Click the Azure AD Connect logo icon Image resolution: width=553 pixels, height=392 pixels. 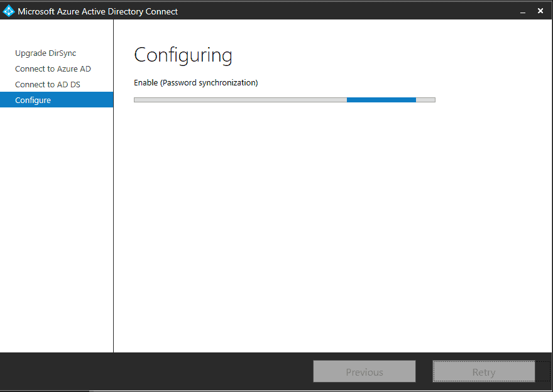[x=8, y=11]
